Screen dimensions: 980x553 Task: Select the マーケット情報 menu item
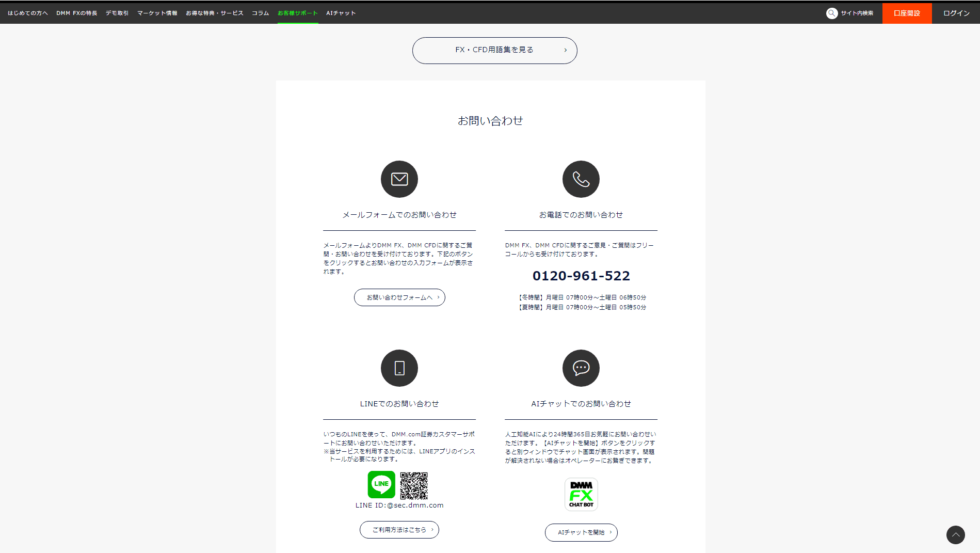157,13
